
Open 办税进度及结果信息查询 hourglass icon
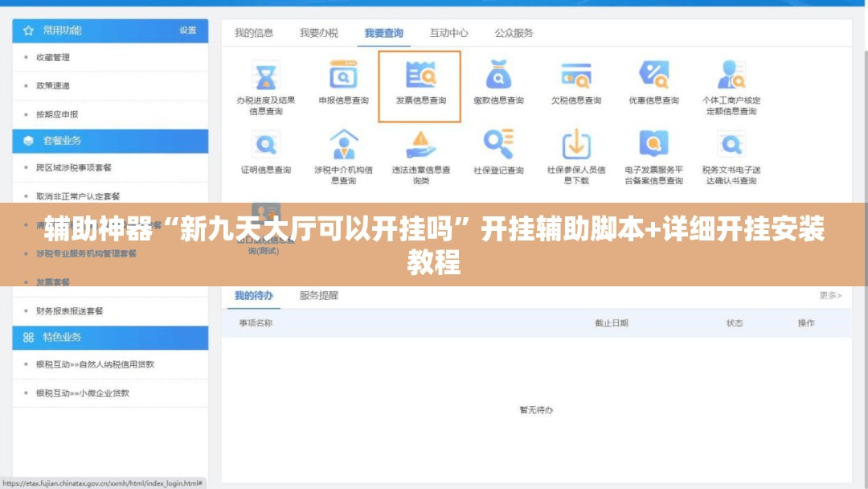pos(266,76)
